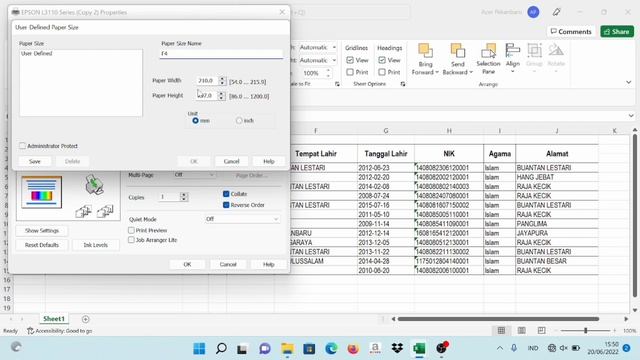The image size is (640, 360).
Task: Click Send Backward icon in Excel ribbon
Action: coord(458,51)
